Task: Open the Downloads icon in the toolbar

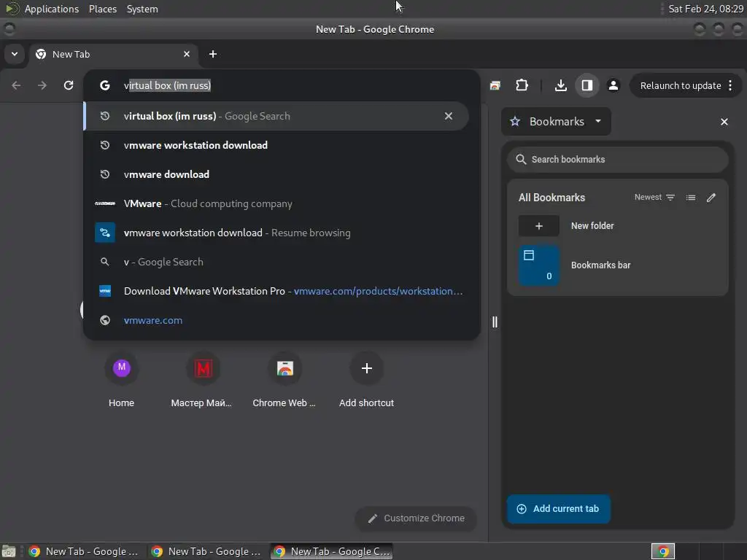Action: (561, 85)
